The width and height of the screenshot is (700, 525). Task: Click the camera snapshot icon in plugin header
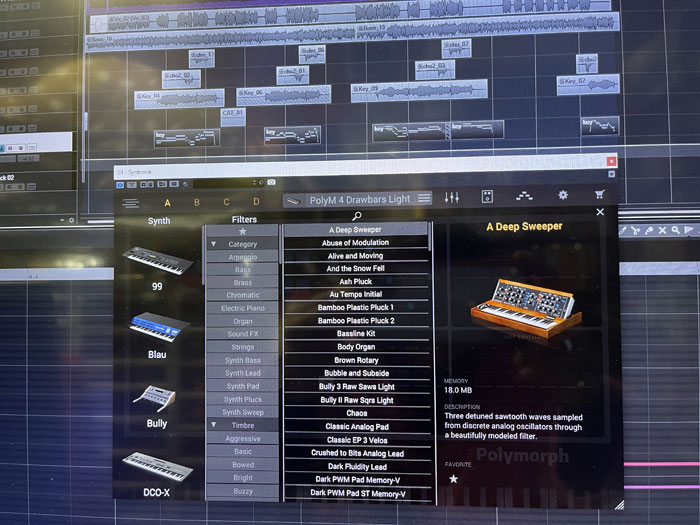pos(271,182)
